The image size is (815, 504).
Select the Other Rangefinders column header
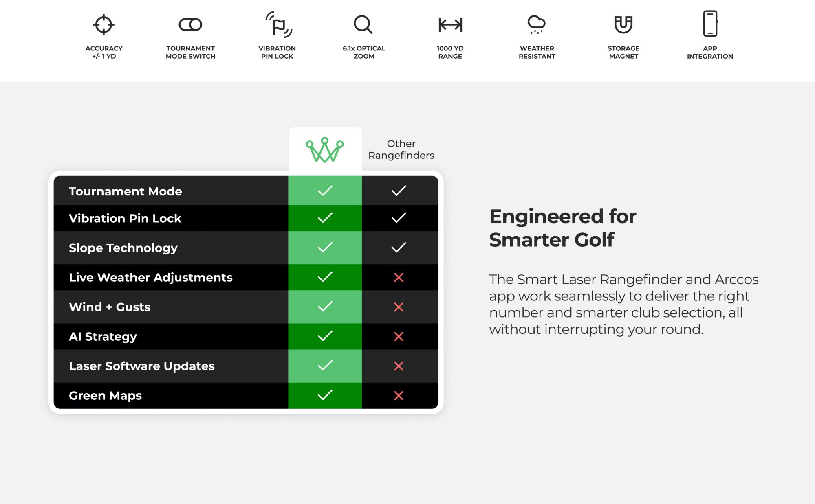pos(401,149)
